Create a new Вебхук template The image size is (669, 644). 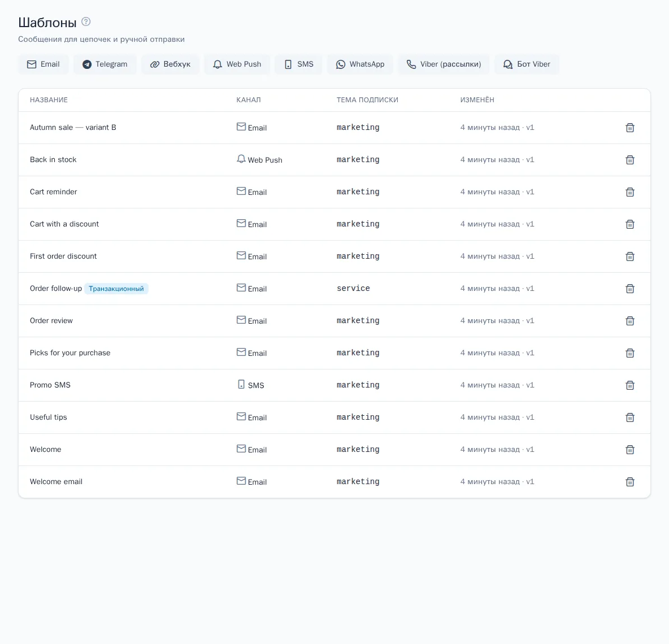170,64
